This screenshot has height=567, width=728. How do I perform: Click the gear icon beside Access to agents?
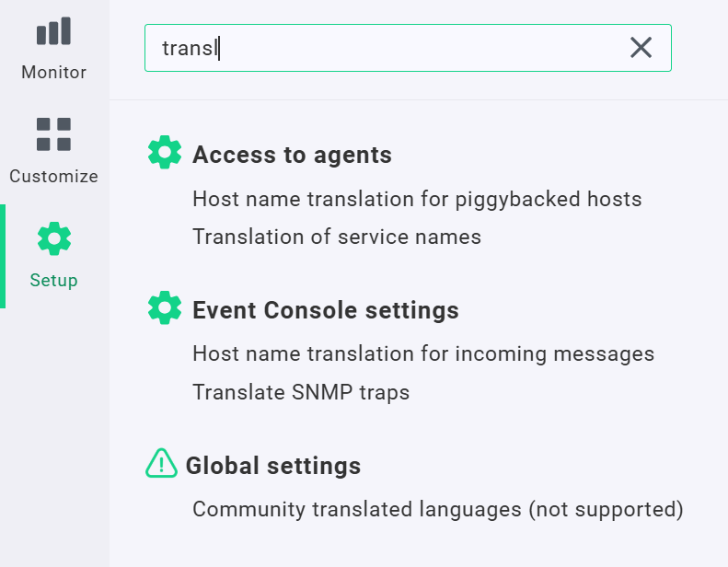click(x=165, y=153)
